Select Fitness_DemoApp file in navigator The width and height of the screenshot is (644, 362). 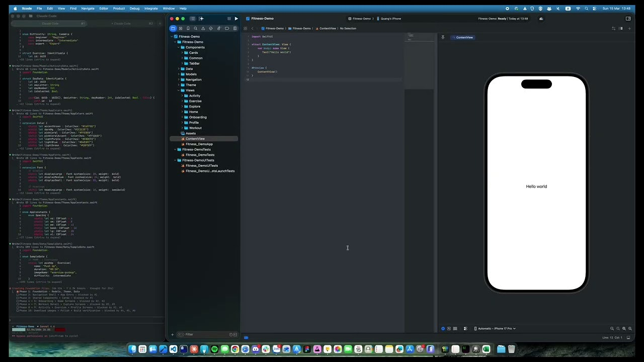pos(199,144)
